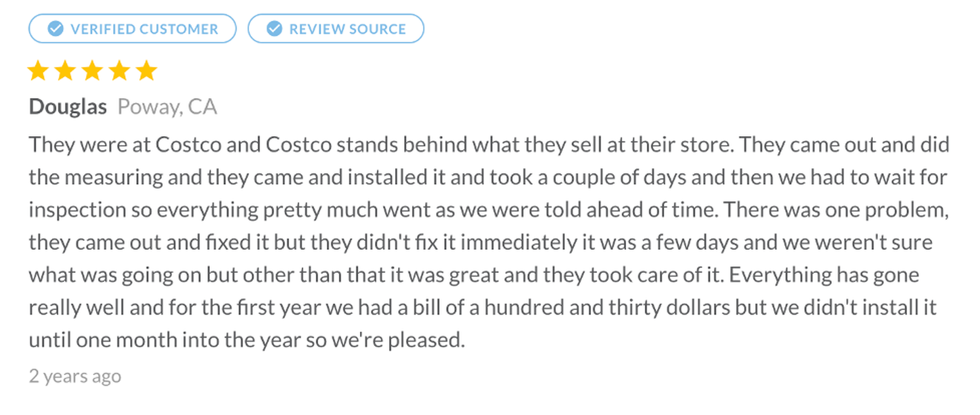Viewport: 980px width, 415px height.
Task: Click reviewer name Douglas
Action: (x=68, y=106)
